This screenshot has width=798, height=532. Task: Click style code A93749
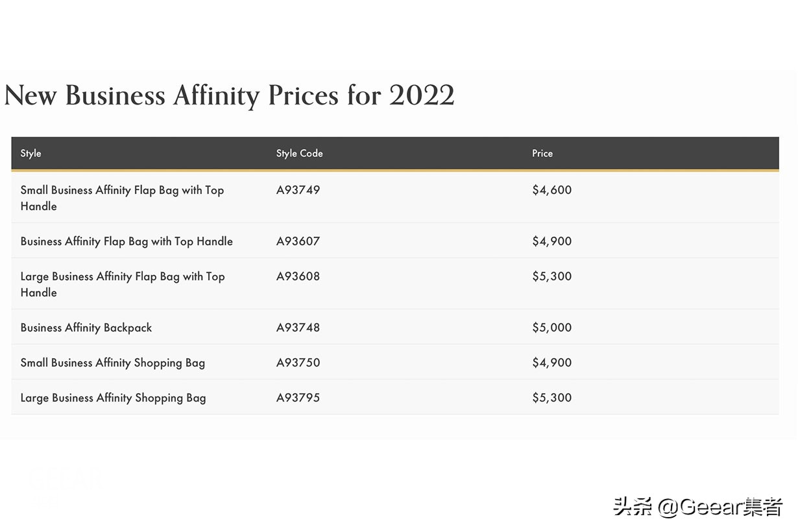pos(298,190)
